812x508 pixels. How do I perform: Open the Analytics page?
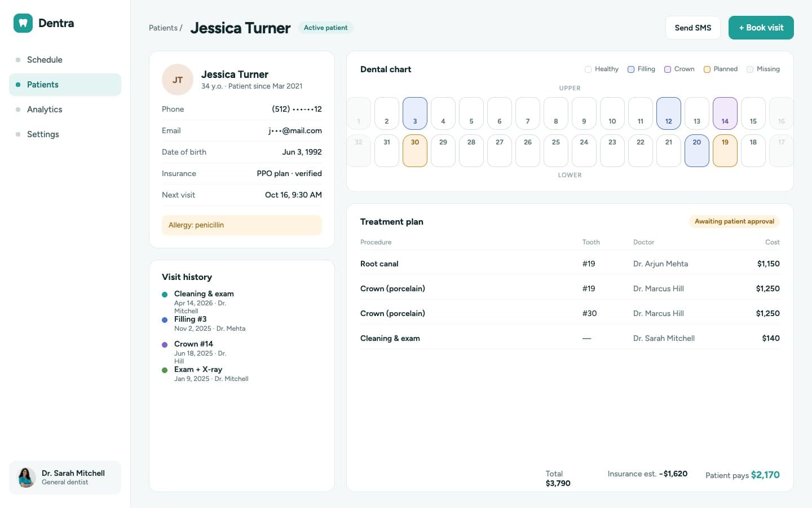click(65, 110)
